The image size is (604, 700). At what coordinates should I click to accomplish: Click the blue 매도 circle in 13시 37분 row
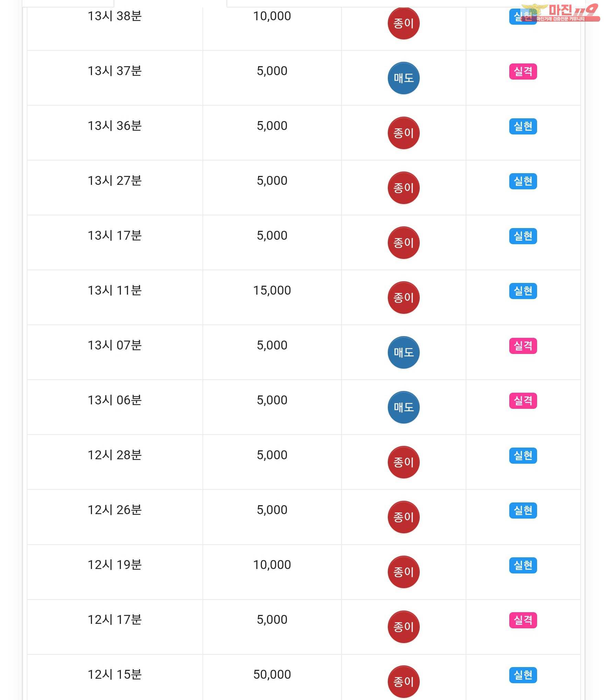[404, 78]
